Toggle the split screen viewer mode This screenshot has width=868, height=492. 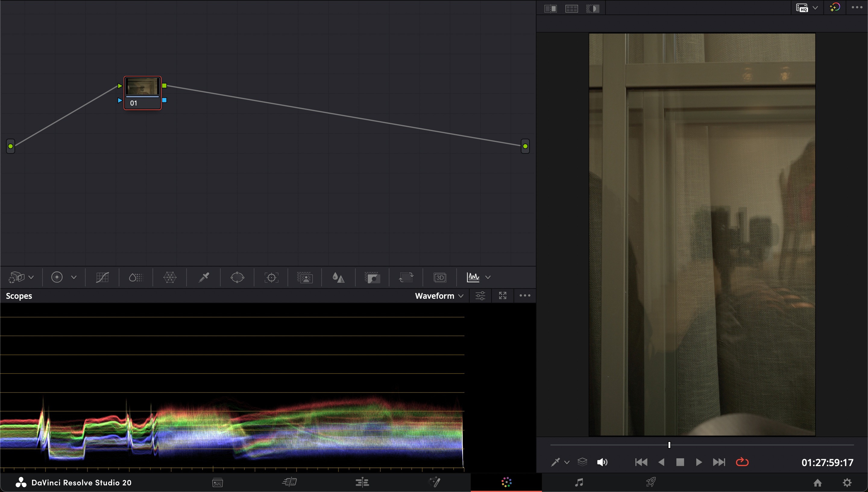[x=571, y=8]
